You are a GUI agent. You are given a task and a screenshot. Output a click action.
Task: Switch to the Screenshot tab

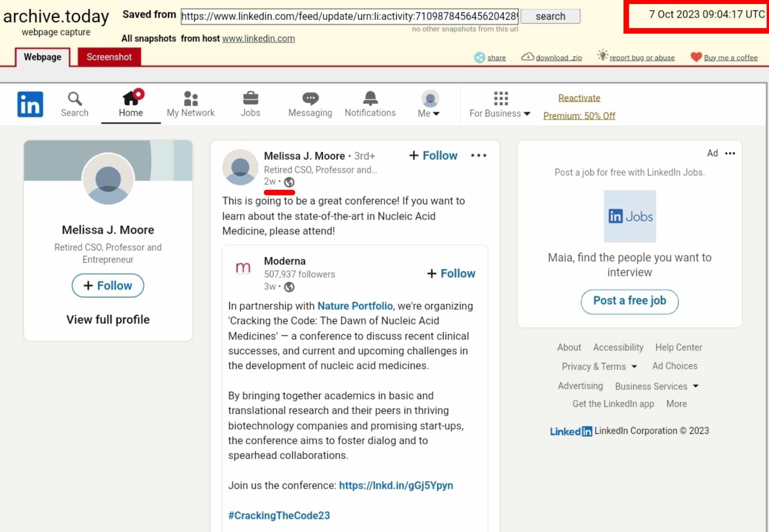[x=109, y=57]
